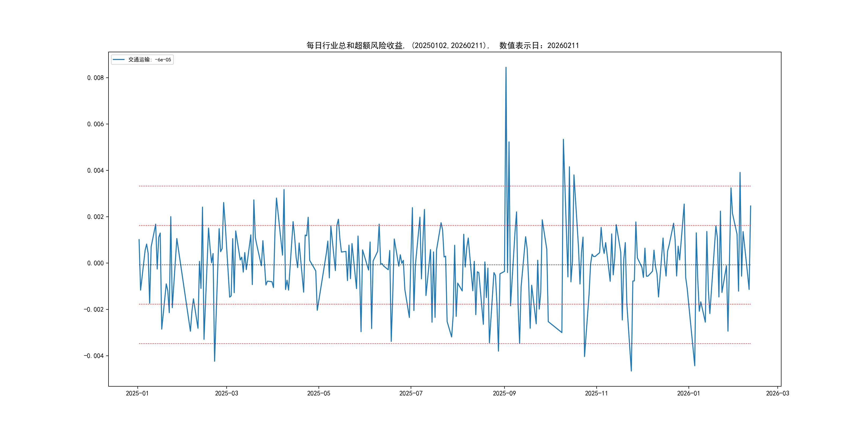Click the tallest peak of the blue line

pyautogui.click(x=506, y=68)
